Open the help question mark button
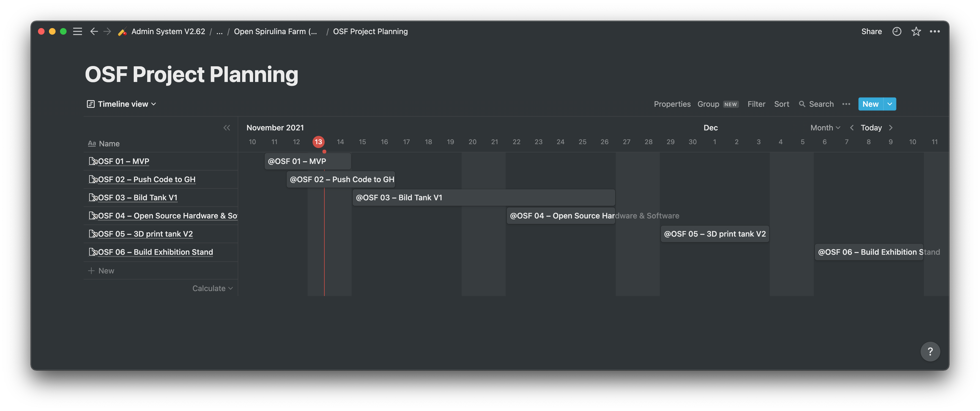Screen dimensions: 980x411 click(930, 351)
